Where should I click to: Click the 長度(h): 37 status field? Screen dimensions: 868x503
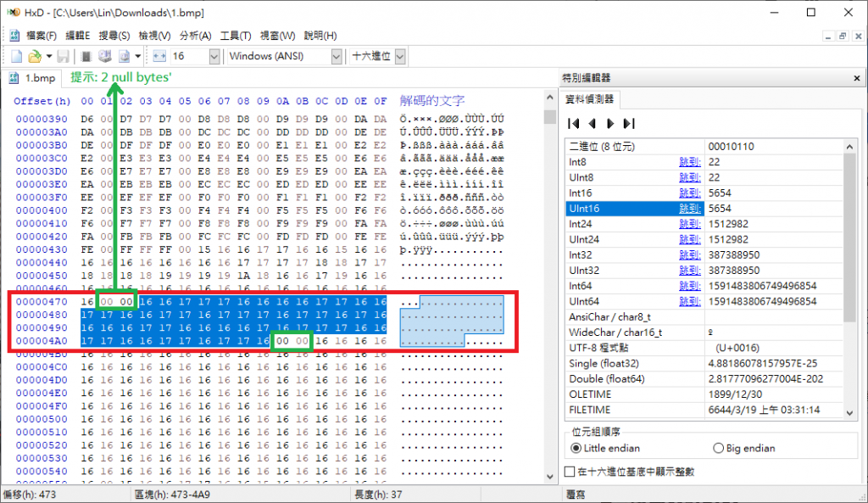[378, 495]
